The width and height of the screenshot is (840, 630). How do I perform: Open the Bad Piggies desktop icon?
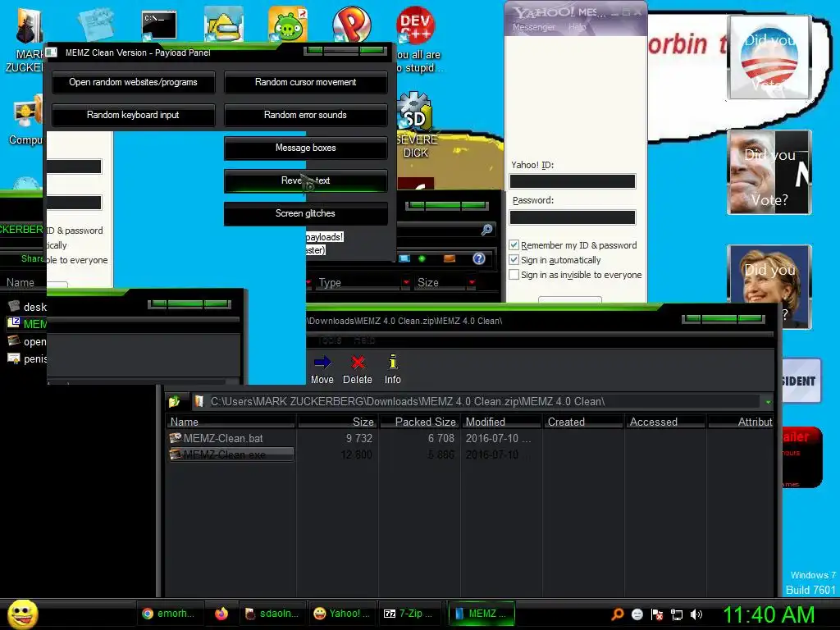(288, 24)
